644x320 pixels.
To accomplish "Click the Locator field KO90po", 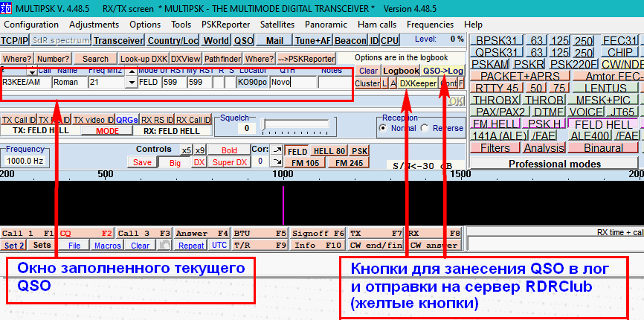I will click(x=253, y=82).
